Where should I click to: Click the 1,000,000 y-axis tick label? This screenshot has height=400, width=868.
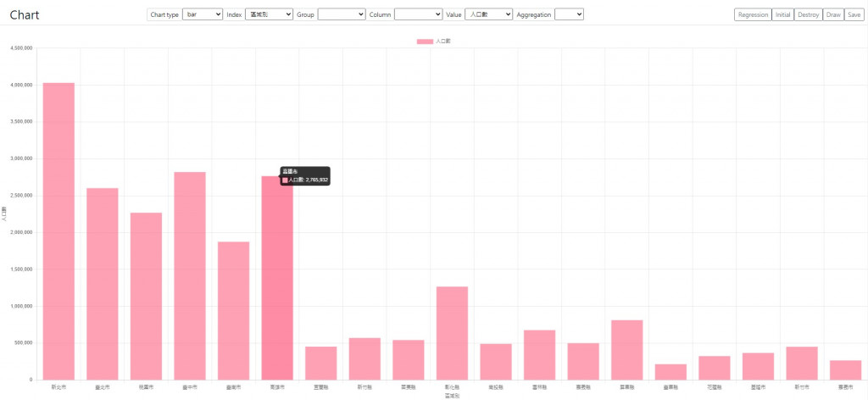click(x=22, y=306)
